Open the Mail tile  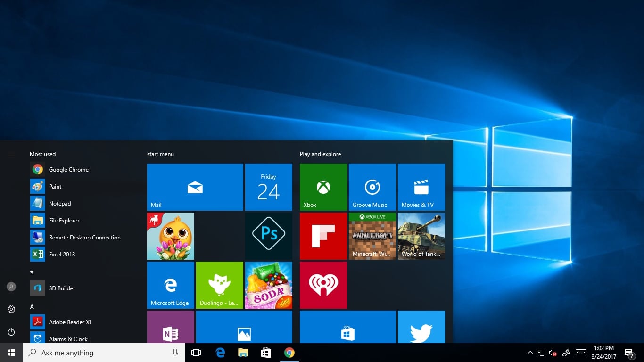[x=195, y=187]
